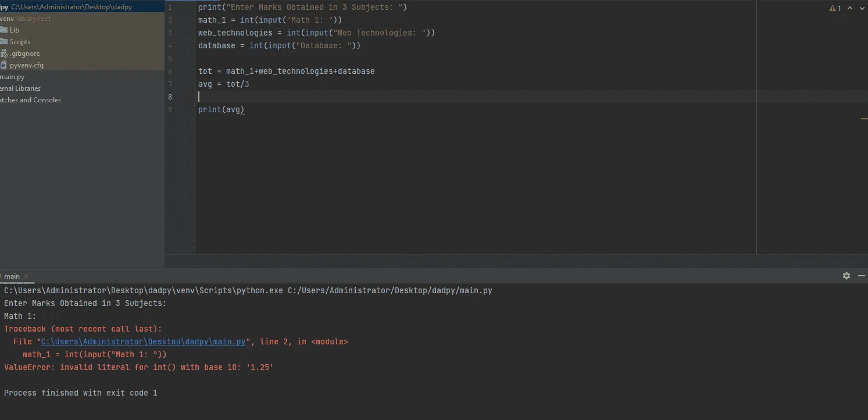Click the tot sum code line
868x420 pixels.
(287, 72)
